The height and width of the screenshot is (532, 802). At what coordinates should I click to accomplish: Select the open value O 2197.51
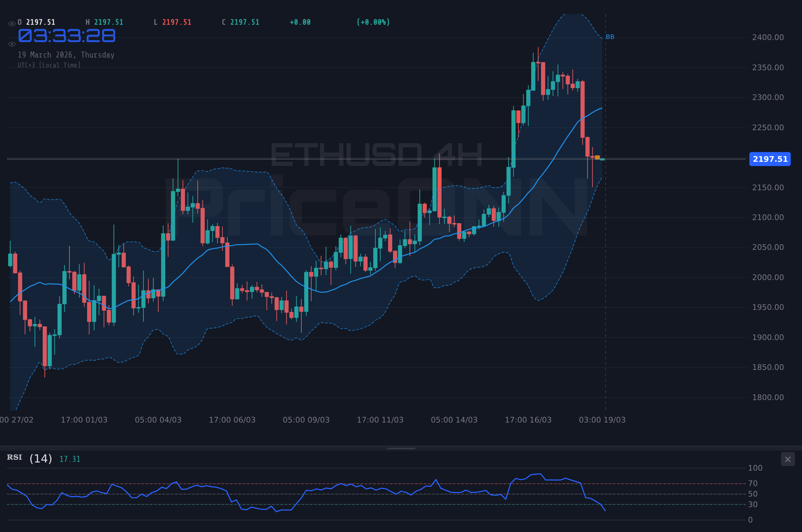click(36, 22)
